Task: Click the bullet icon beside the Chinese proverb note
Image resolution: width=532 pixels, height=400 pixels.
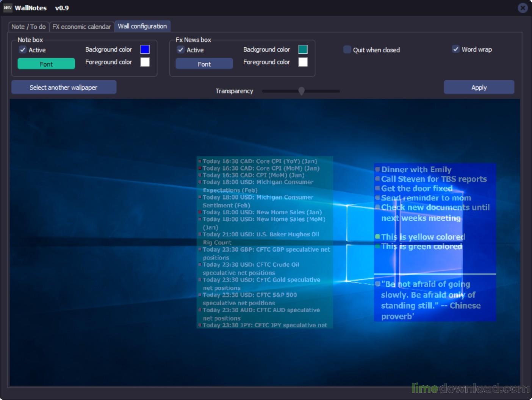Action: 377,284
